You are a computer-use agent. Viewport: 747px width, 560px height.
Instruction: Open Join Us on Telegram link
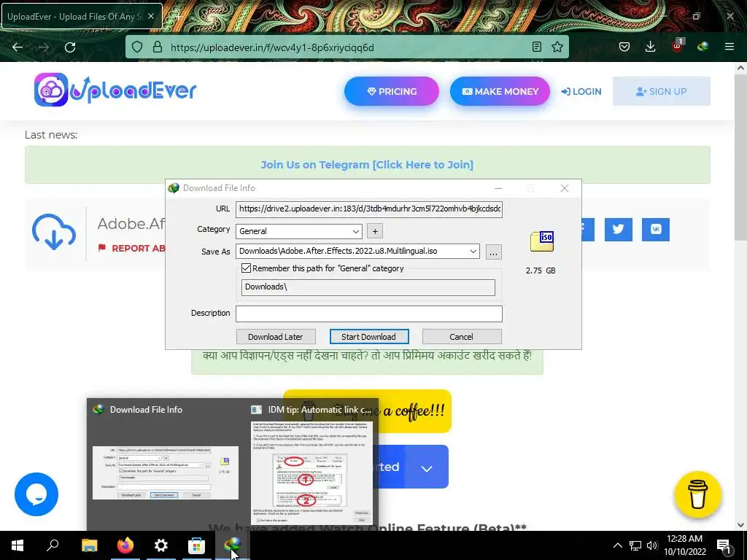pyautogui.click(x=367, y=165)
